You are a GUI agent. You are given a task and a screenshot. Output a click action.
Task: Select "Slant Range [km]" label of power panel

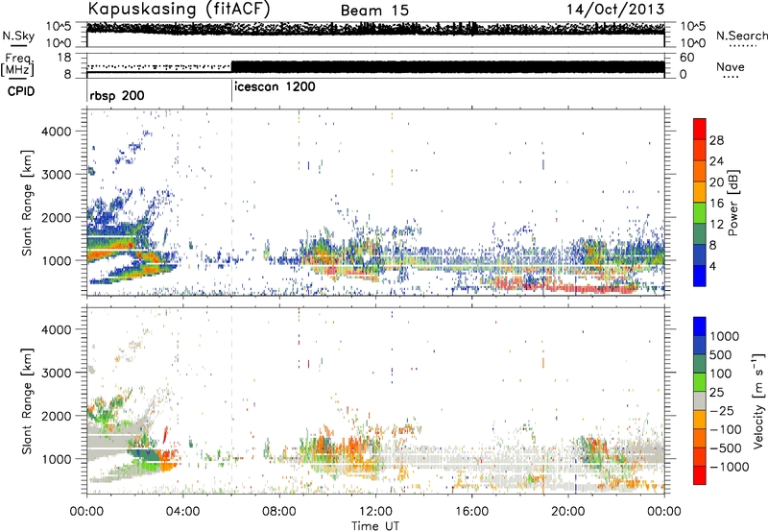(27, 203)
